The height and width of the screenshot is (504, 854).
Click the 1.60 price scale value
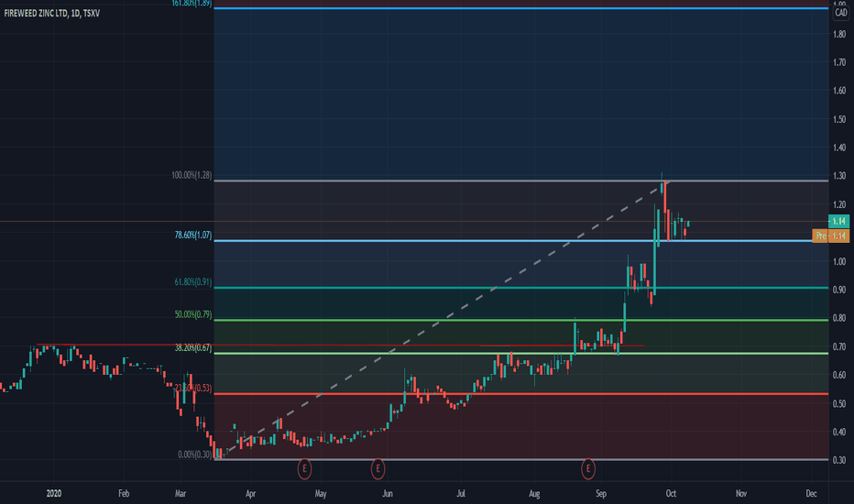pos(839,91)
